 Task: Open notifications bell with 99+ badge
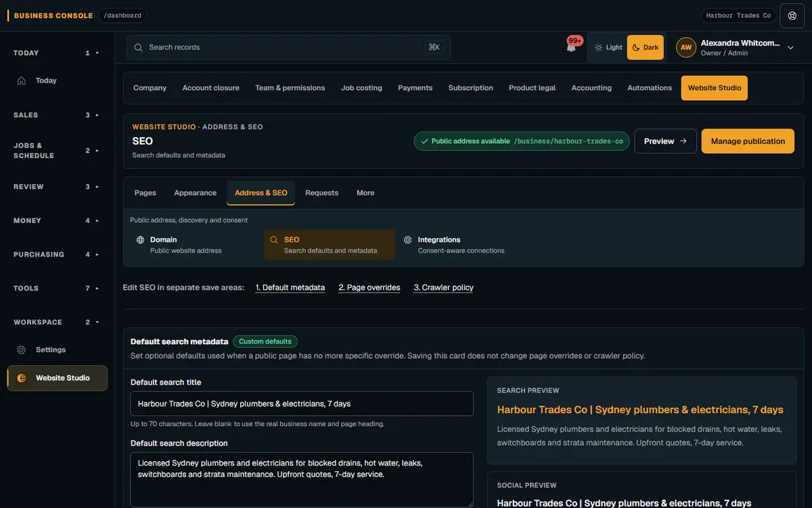(572, 47)
